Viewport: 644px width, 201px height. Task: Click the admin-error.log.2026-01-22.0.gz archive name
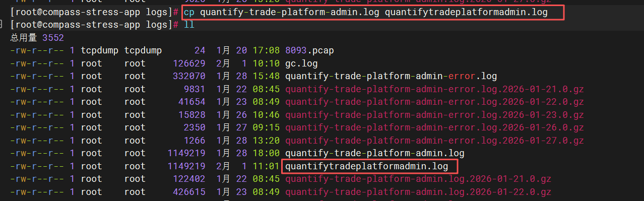click(434, 102)
